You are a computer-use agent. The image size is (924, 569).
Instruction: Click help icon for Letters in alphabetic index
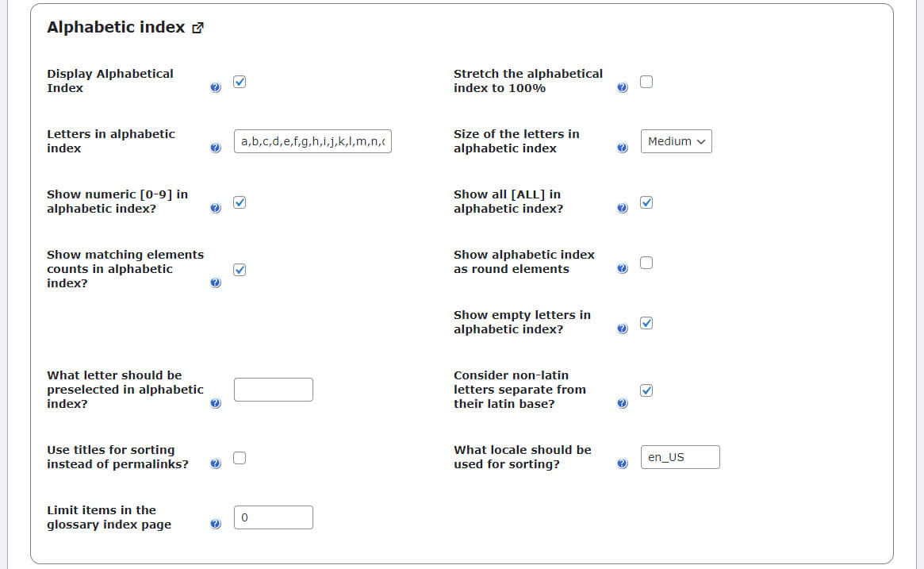click(x=216, y=148)
